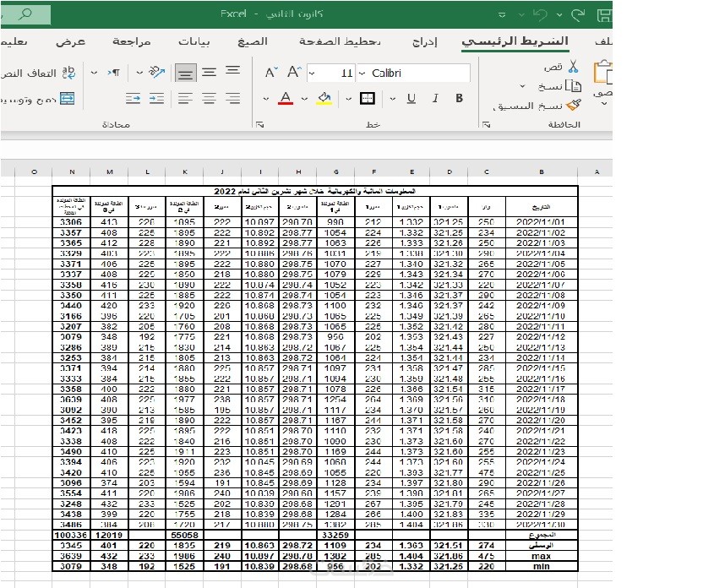Image resolution: width=703 pixels, height=588 pixels.
Task: Decrease font size with small A icon
Action: (270, 72)
